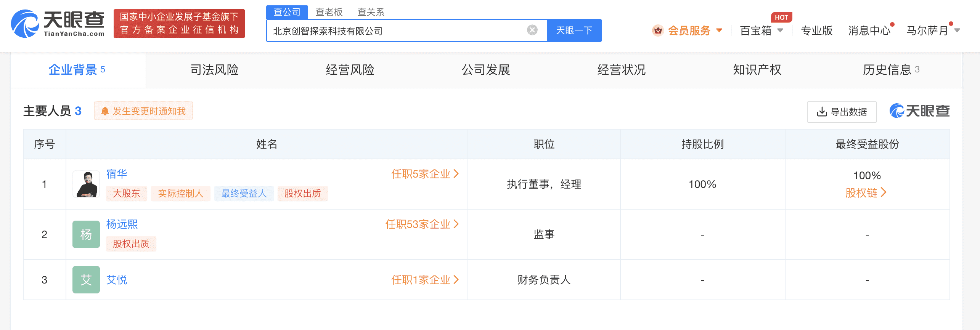
Task: Click 股权出质 tag in 宿华's row
Action: (x=303, y=194)
